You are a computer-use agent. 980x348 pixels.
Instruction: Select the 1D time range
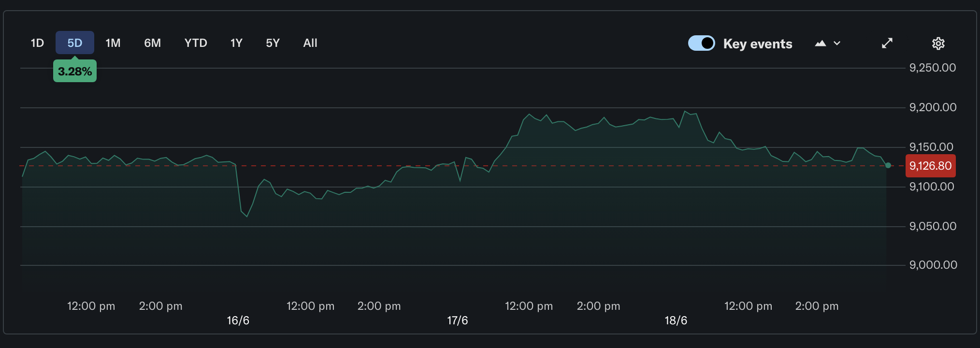coord(37,43)
